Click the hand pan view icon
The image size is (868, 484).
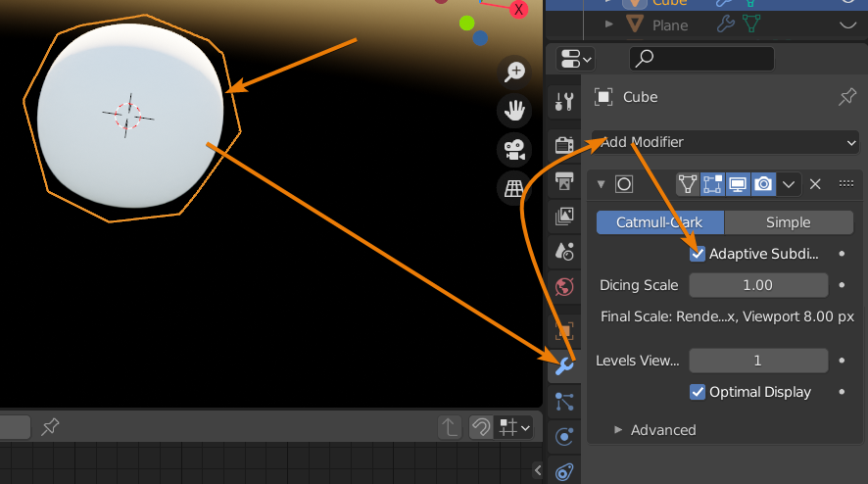(x=513, y=110)
